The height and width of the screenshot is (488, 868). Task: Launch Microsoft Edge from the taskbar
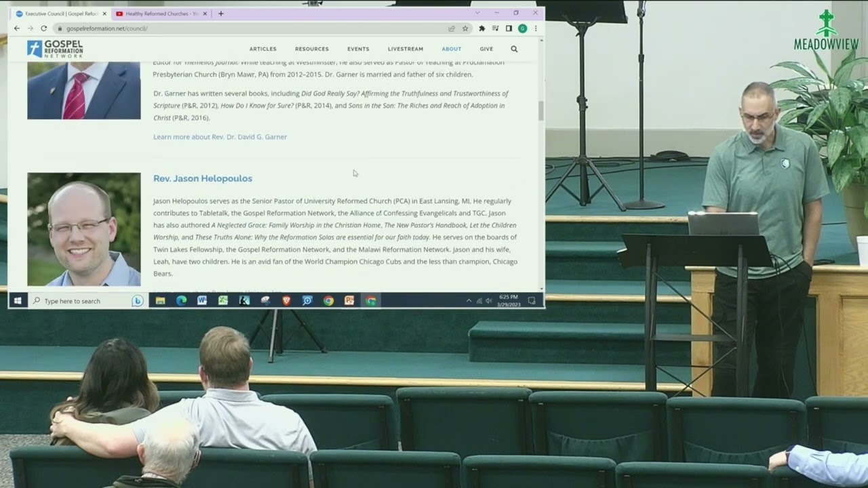pos(181,301)
